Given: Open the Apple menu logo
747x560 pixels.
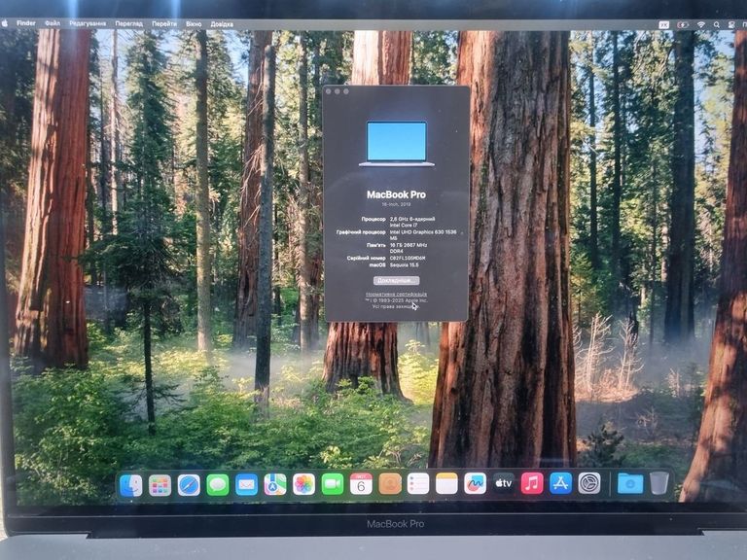Looking at the screenshot, I should (x=5, y=23).
